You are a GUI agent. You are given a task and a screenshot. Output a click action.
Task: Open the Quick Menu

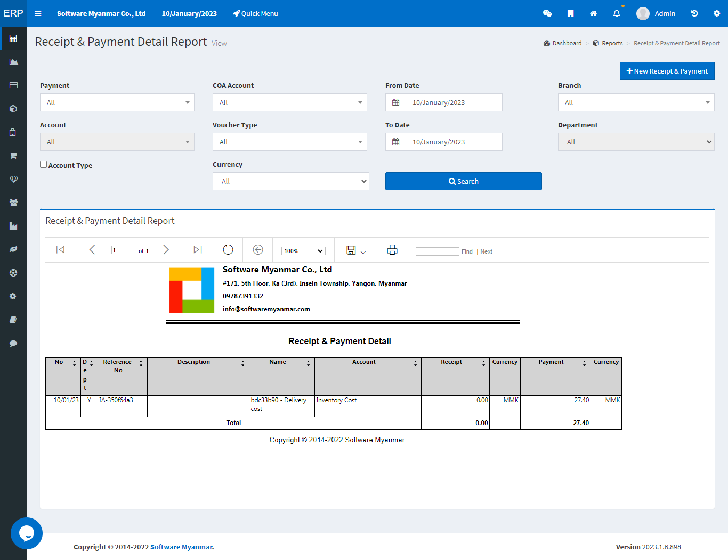coord(255,13)
